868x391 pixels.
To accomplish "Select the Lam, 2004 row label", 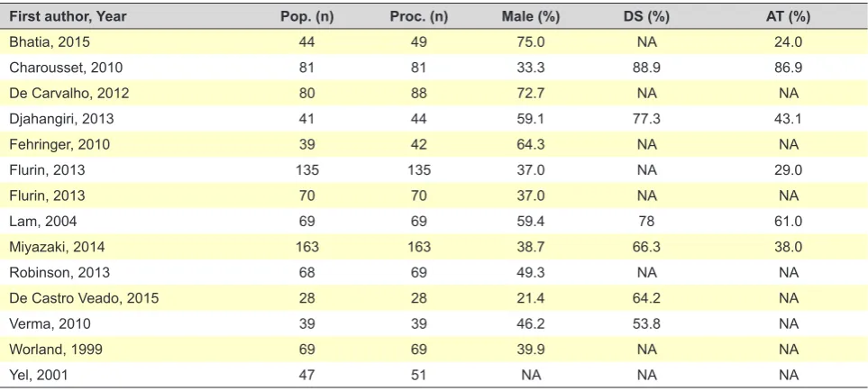I will click(x=43, y=222).
